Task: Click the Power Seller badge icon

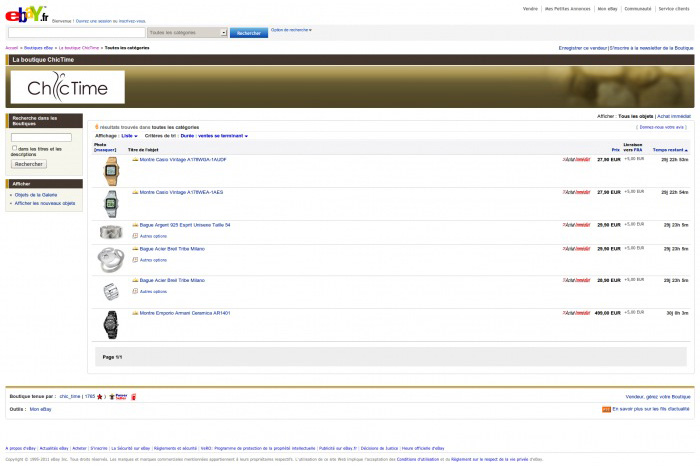Action: [x=119, y=396]
